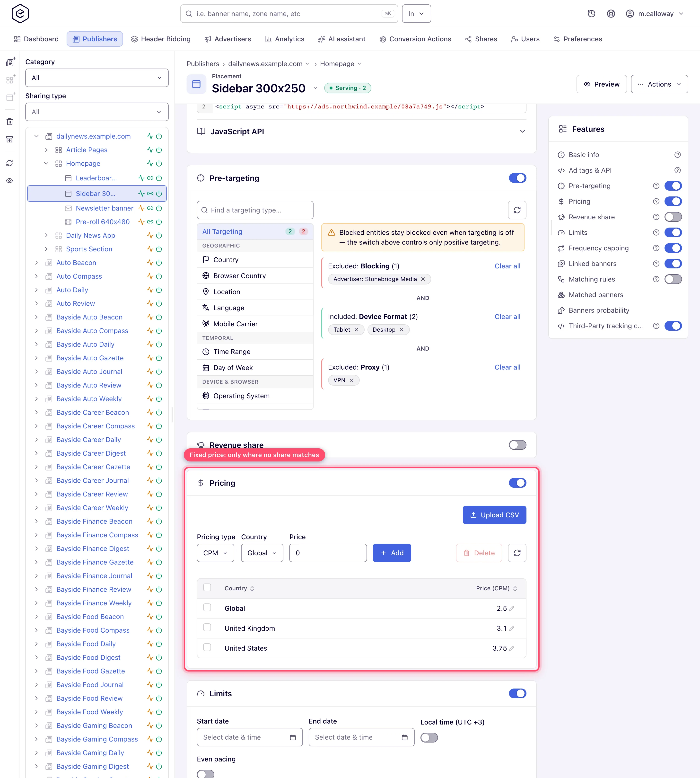Remove Stonebridge Media advertiser chip
Screen dimensions: 700x778
pos(423,279)
